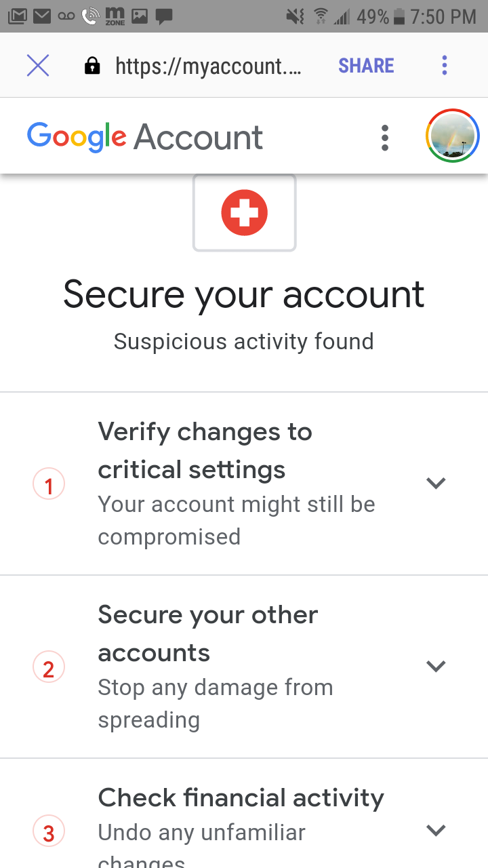488x868 pixels.
Task: Close the browser tab with X icon
Action: tap(38, 66)
